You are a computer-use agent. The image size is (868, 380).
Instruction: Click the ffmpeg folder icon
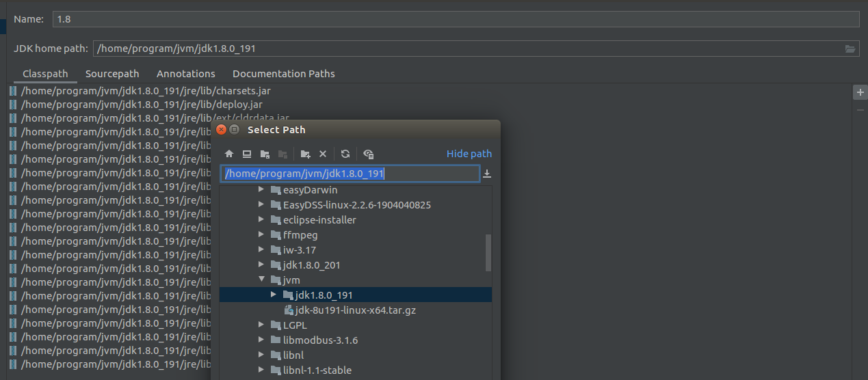coord(276,235)
